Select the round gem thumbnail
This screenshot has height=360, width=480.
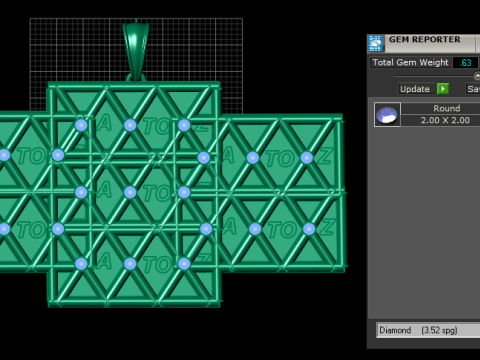pyautogui.click(x=387, y=115)
